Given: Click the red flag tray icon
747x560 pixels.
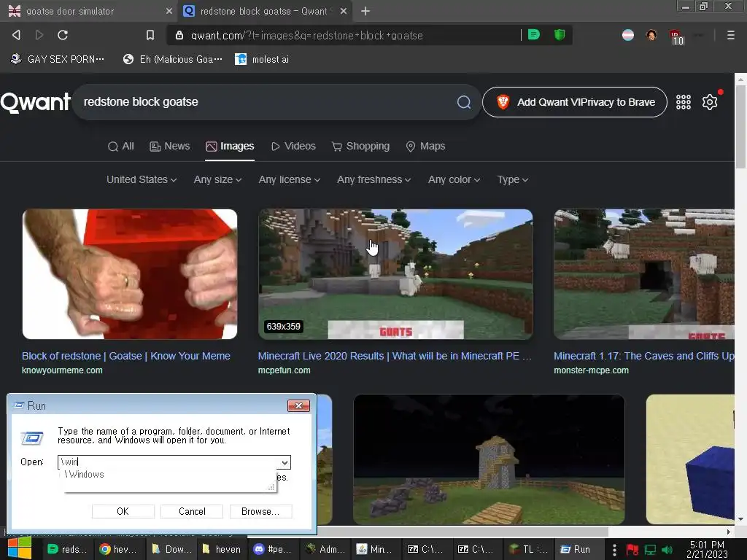Looking at the screenshot, I should click(632, 550).
